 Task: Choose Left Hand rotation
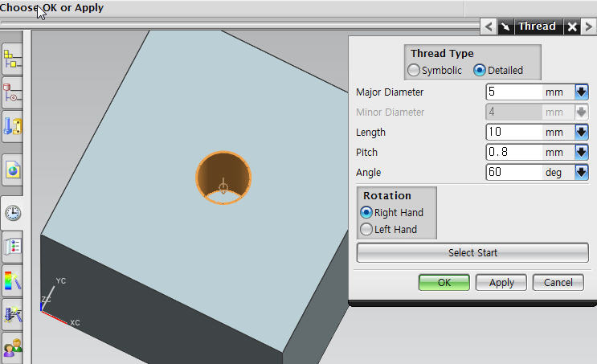pos(366,230)
